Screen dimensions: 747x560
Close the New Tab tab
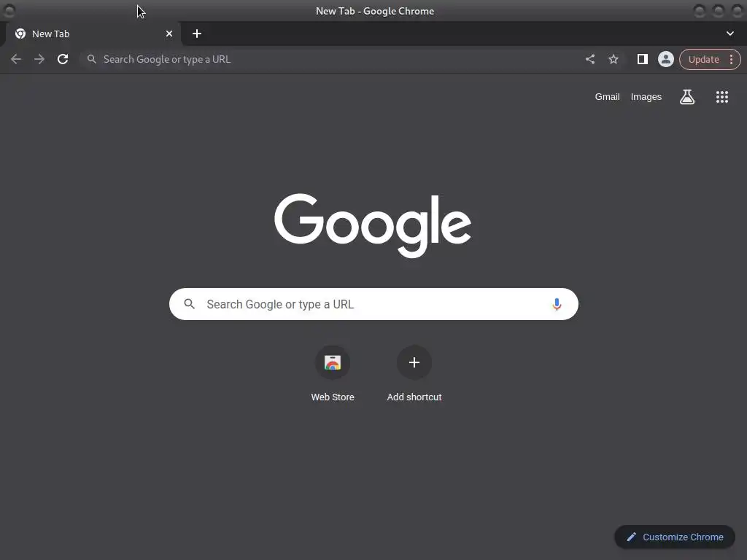click(x=169, y=34)
